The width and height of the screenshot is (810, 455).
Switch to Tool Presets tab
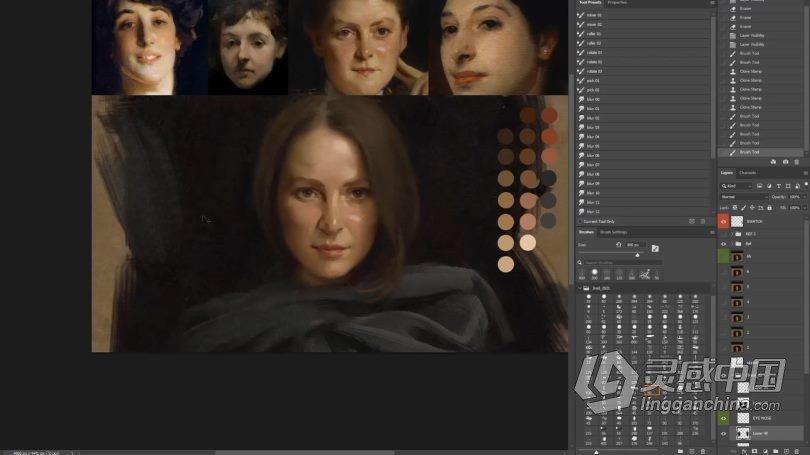590,3
